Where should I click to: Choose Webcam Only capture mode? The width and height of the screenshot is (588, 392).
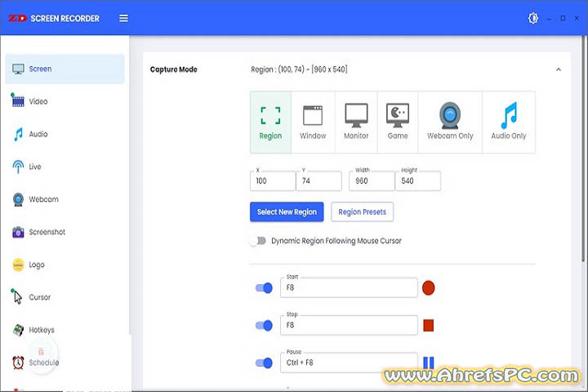pyautogui.click(x=450, y=122)
